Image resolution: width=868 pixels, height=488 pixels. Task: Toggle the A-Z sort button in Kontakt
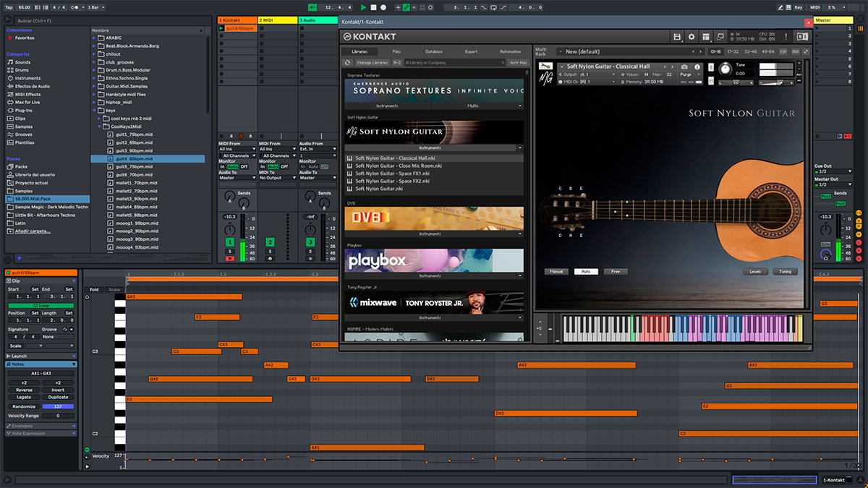397,63
